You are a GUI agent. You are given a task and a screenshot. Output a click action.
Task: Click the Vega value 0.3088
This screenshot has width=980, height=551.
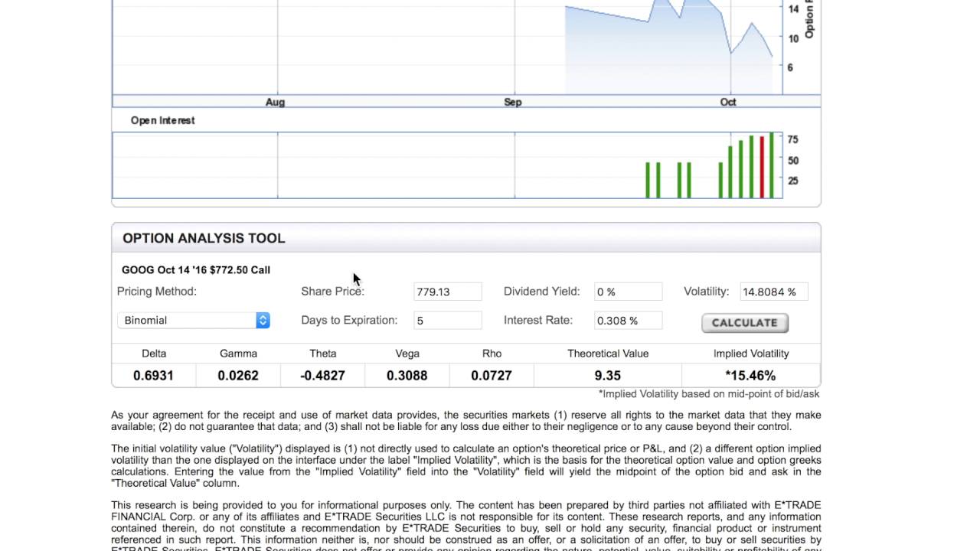pyautogui.click(x=407, y=376)
